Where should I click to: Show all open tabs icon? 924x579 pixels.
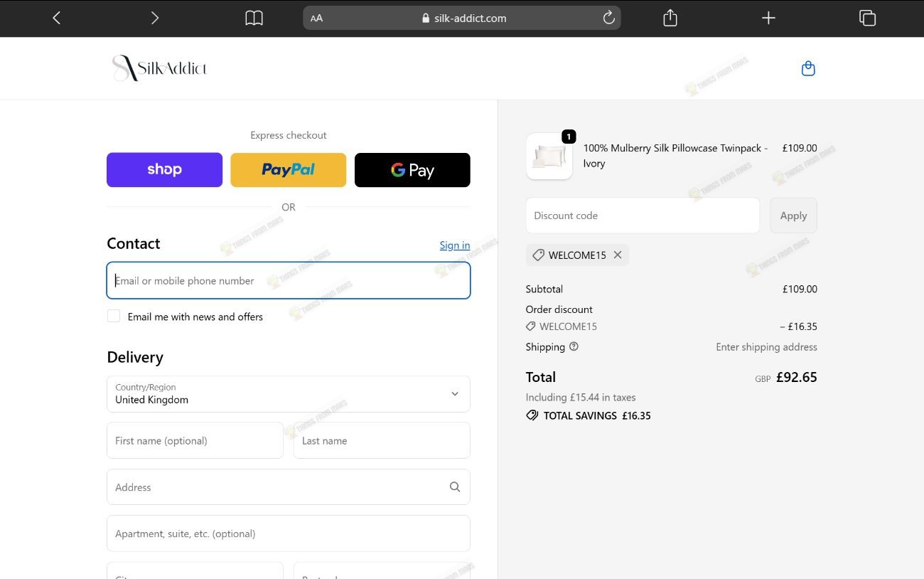click(867, 18)
